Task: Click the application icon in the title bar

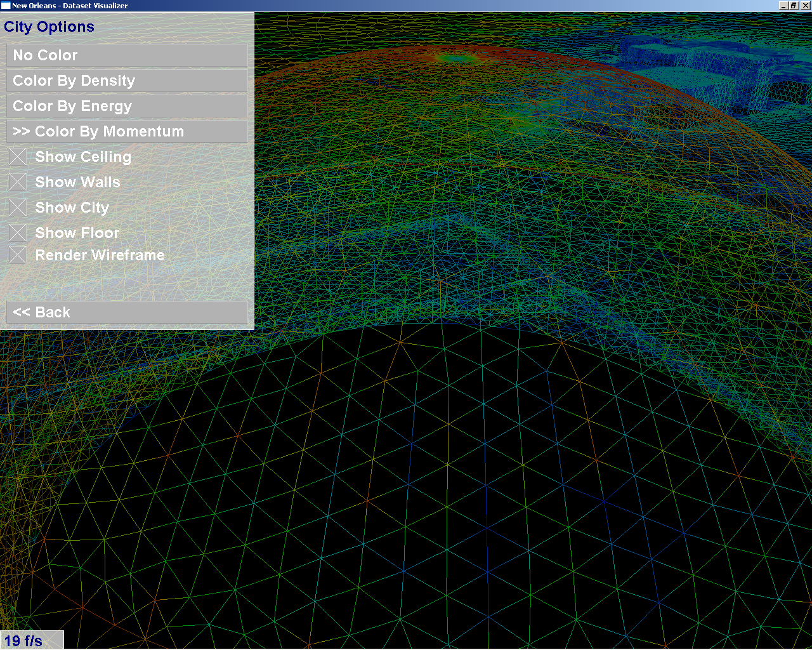Action: pos(6,6)
